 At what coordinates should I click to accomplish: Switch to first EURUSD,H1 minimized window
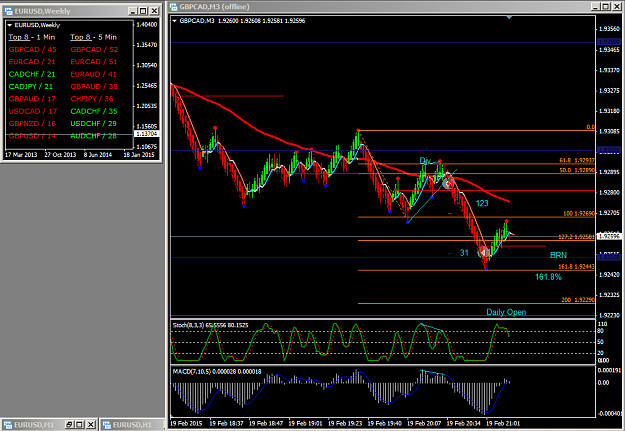(x=34, y=425)
